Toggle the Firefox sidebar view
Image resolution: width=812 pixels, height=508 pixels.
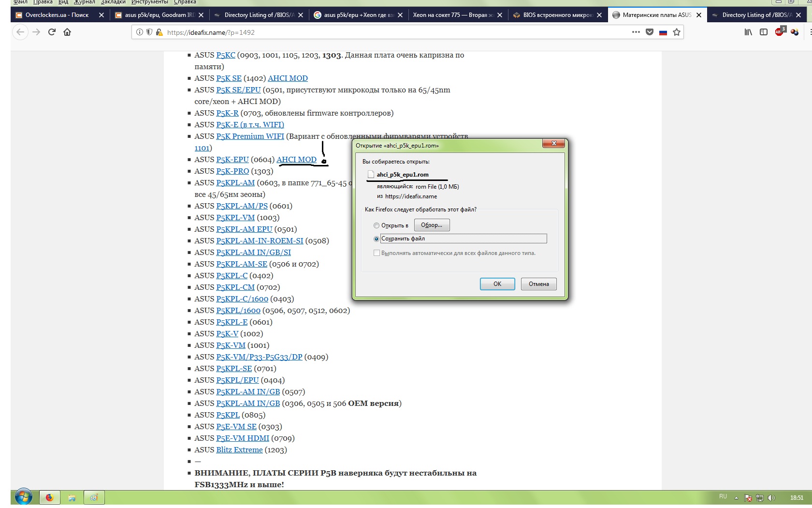[764, 32]
